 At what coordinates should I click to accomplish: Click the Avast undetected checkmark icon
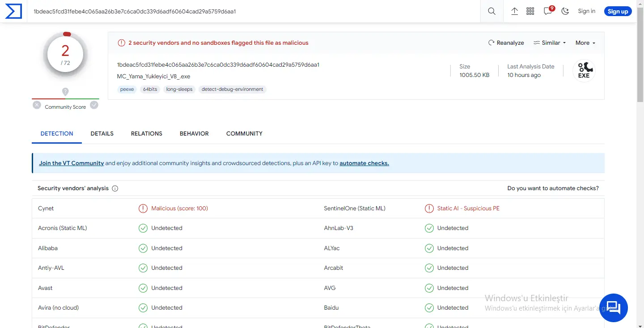pyautogui.click(x=143, y=288)
